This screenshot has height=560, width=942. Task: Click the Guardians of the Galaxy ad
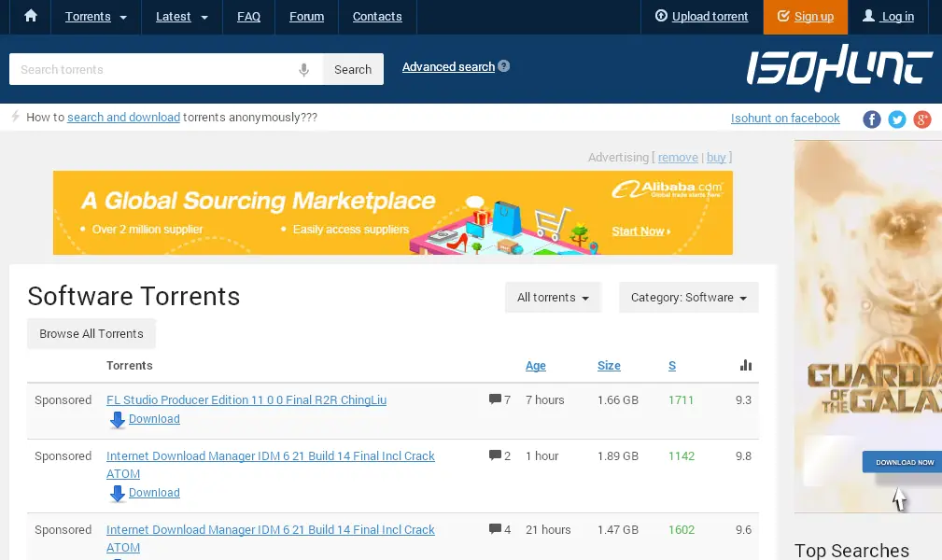click(x=868, y=327)
